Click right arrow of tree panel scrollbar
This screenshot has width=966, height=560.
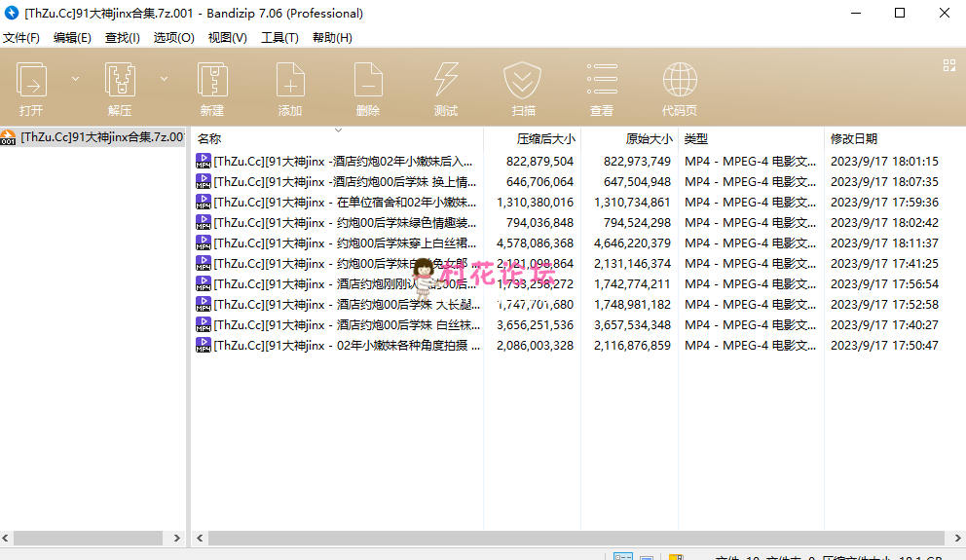tap(177, 538)
